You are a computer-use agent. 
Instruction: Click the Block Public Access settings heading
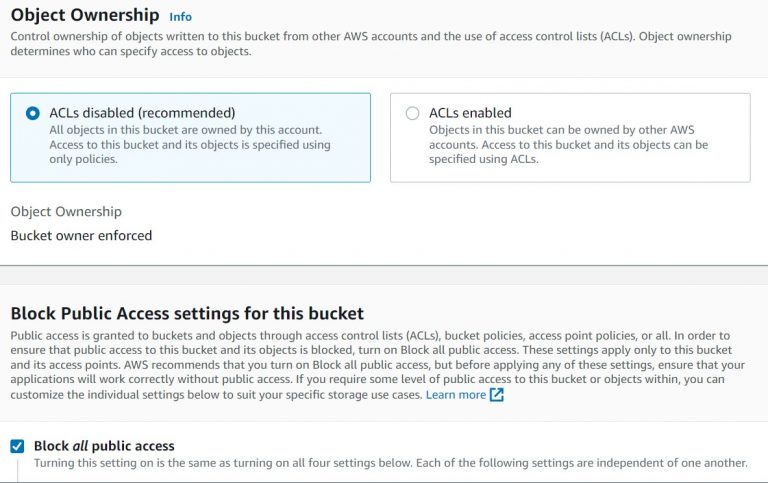point(187,313)
